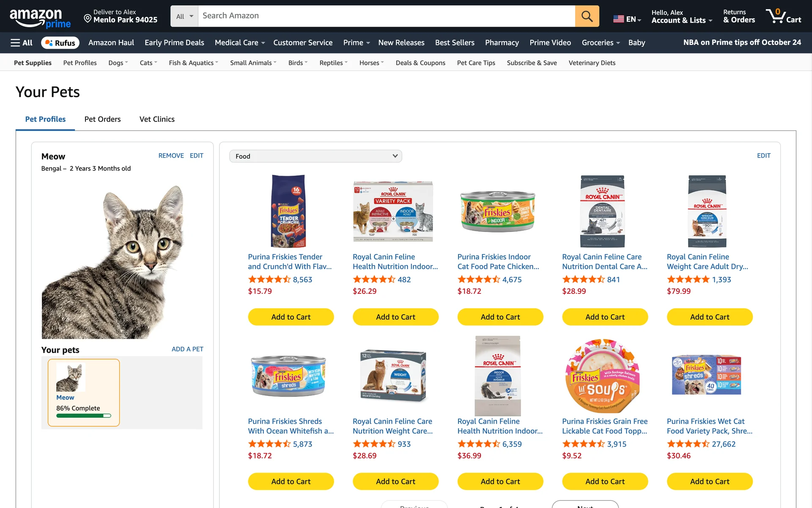Click the orange search magnifier button

tap(587, 16)
